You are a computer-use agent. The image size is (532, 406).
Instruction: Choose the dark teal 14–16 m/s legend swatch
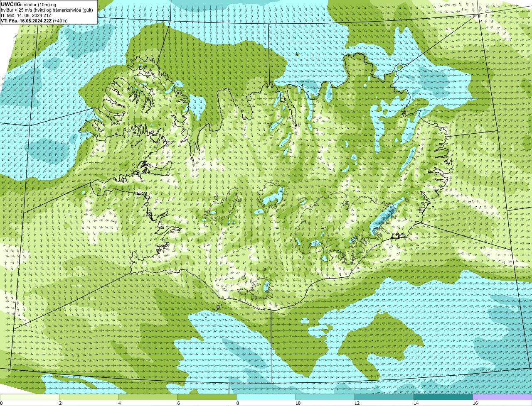click(x=443, y=397)
